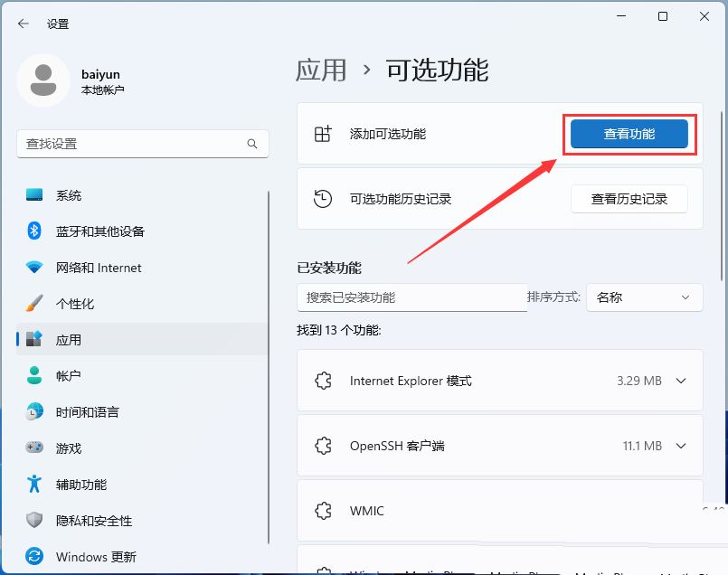Click the 查看功能 button
This screenshot has height=575, width=728.
pos(629,132)
